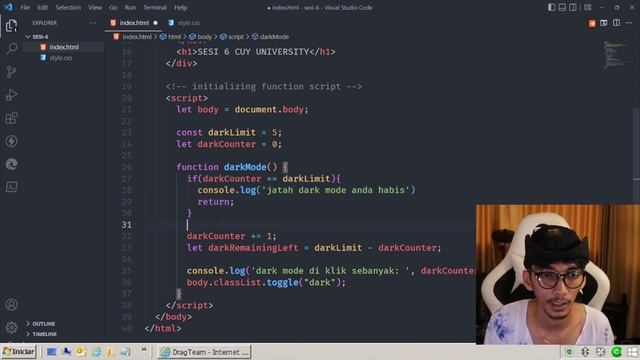Switch to the style.css editor tab
640x360 pixels.
coord(184,23)
